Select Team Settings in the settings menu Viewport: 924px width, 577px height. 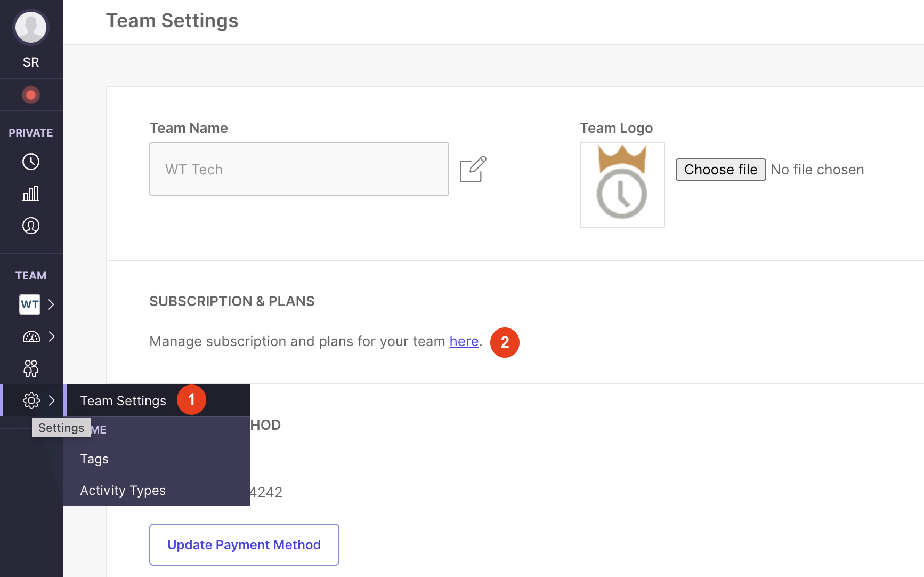click(123, 400)
